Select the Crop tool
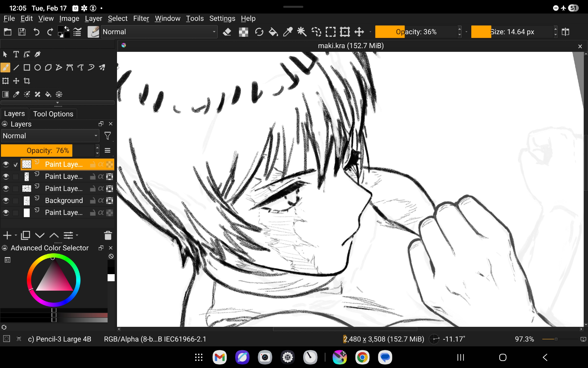588x368 pixels. tap(27, 81)
